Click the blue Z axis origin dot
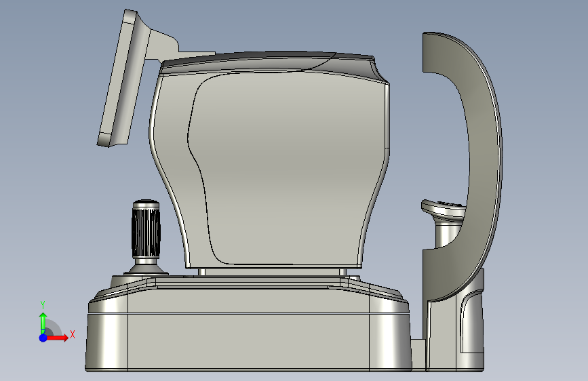Viewport: 588px width, 381px height. pos(43,338)
